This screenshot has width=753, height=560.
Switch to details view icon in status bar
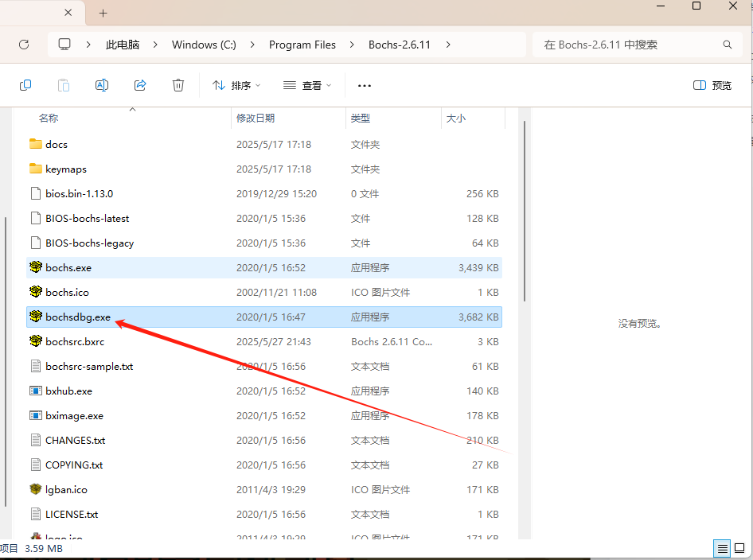[722, 549]
